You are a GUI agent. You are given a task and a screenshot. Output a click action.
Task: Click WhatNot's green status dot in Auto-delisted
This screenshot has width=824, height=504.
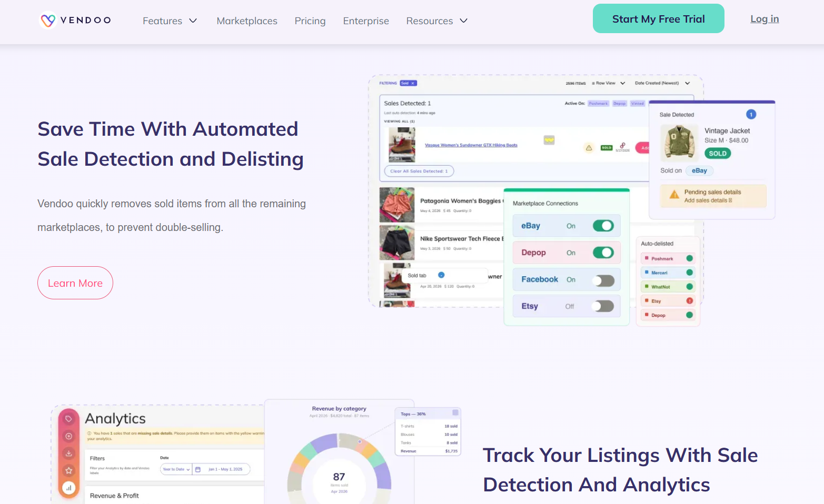tap(689, 287)
